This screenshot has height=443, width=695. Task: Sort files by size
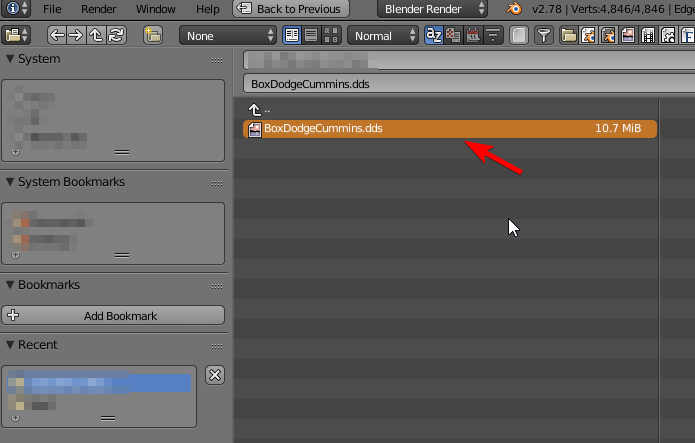pyautogui.click(x=493, y=35)
